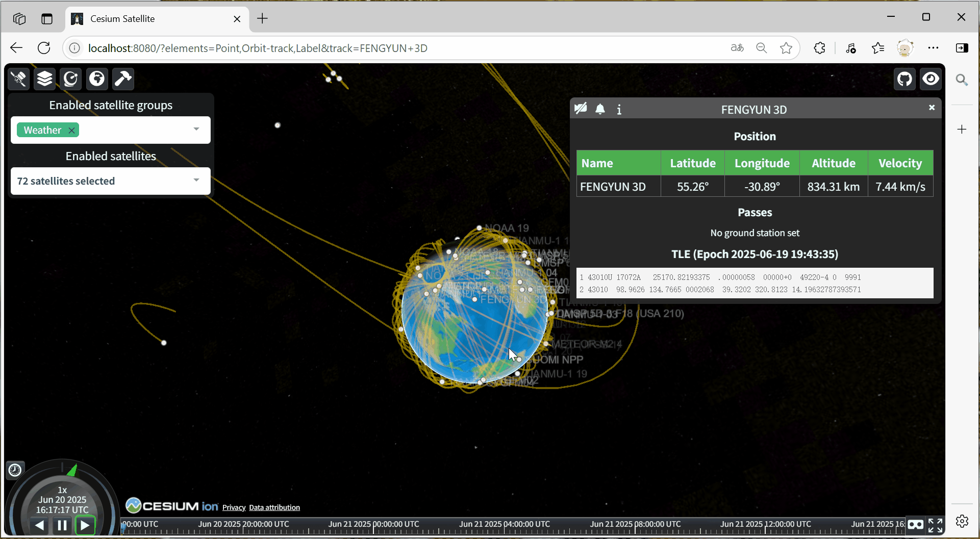Pause the simulation clock
980x539 pixels.
pos(62,525)
